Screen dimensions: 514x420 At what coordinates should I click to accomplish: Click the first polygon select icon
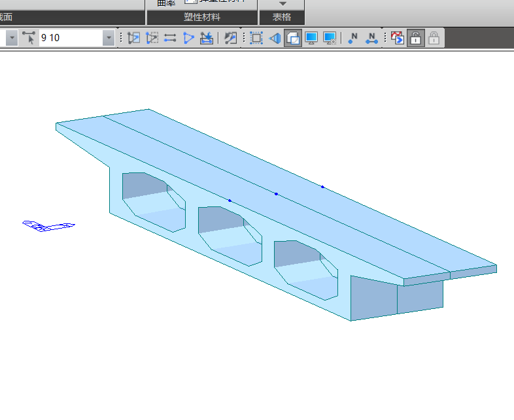[x=134, y=38]
